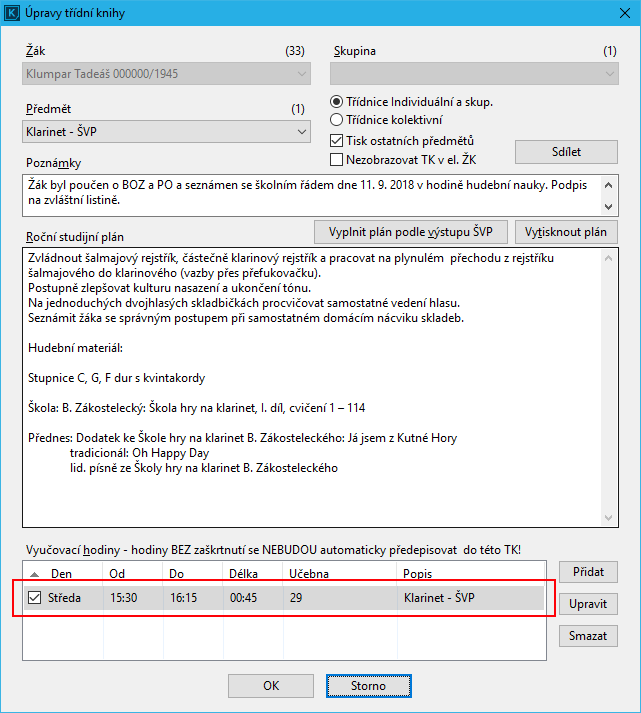This screenshot has width=641, height=713.
Task: Enable Nezobrazovat TK v el. ŽK
Action: (337, 159)
